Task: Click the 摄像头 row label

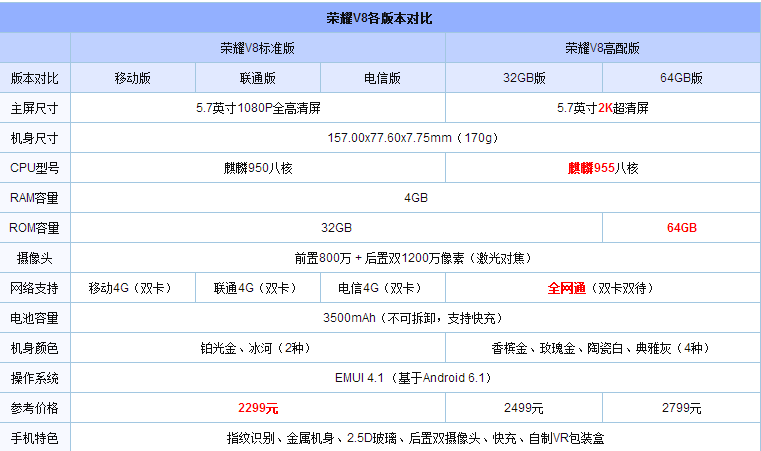Action: coord(34,258)
